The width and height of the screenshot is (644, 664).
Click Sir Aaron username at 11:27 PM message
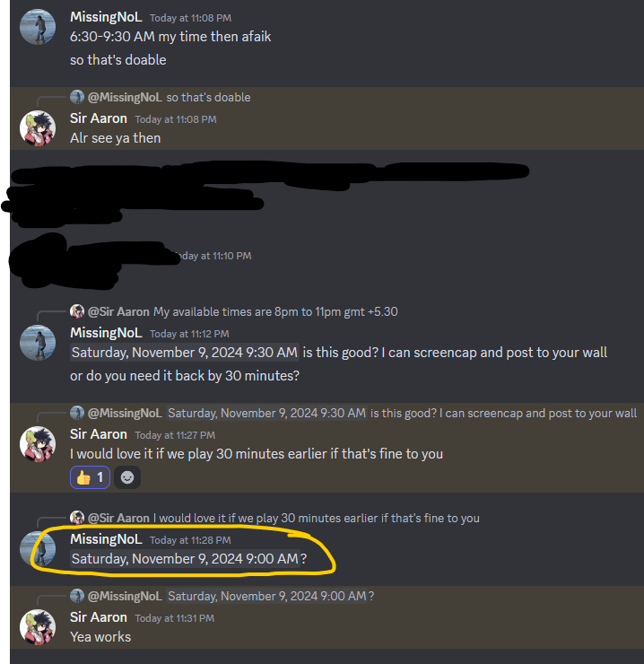click(99, 434)
